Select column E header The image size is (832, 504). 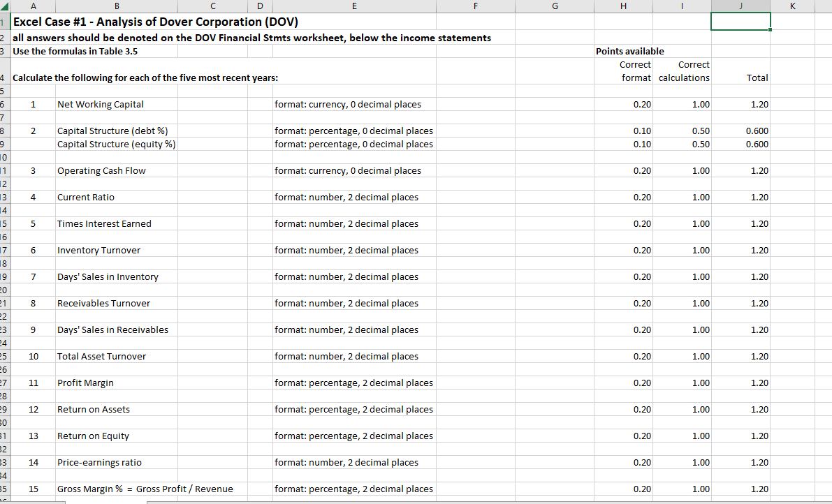pyautogui.click(x=354, y=6)
